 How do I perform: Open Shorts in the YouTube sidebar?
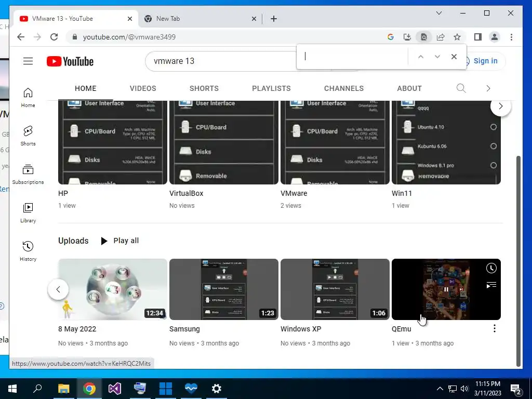coord(28,136)
